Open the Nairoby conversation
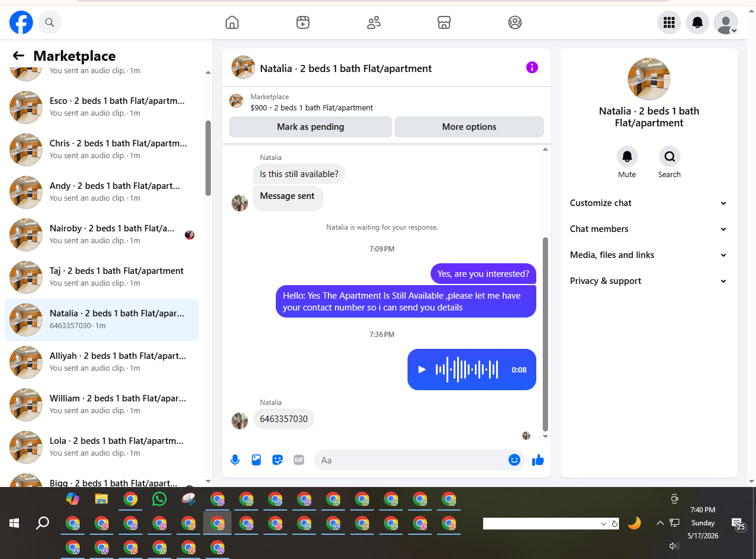The width and height of the screenshot is (756, 559). click(102, 234)
